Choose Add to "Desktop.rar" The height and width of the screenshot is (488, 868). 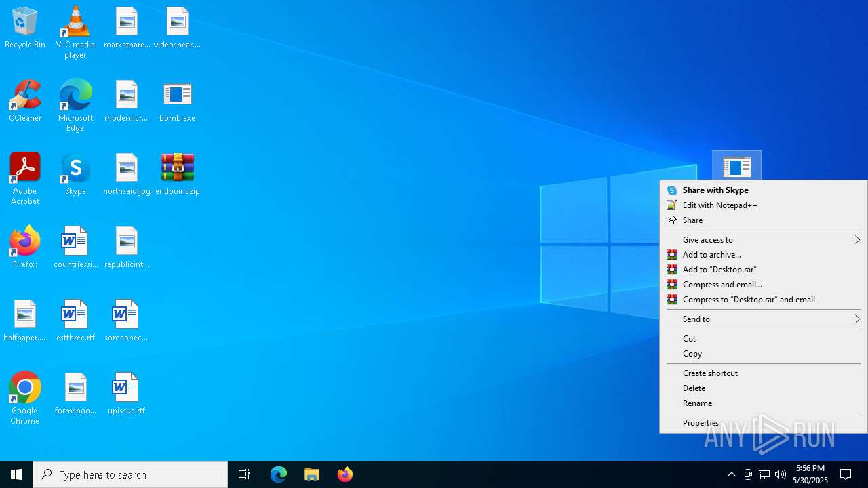pyautogui.click(x=764, y=270)
